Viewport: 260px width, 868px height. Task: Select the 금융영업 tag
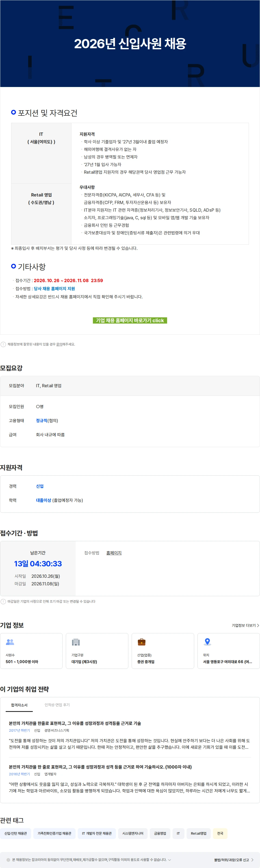160,833
